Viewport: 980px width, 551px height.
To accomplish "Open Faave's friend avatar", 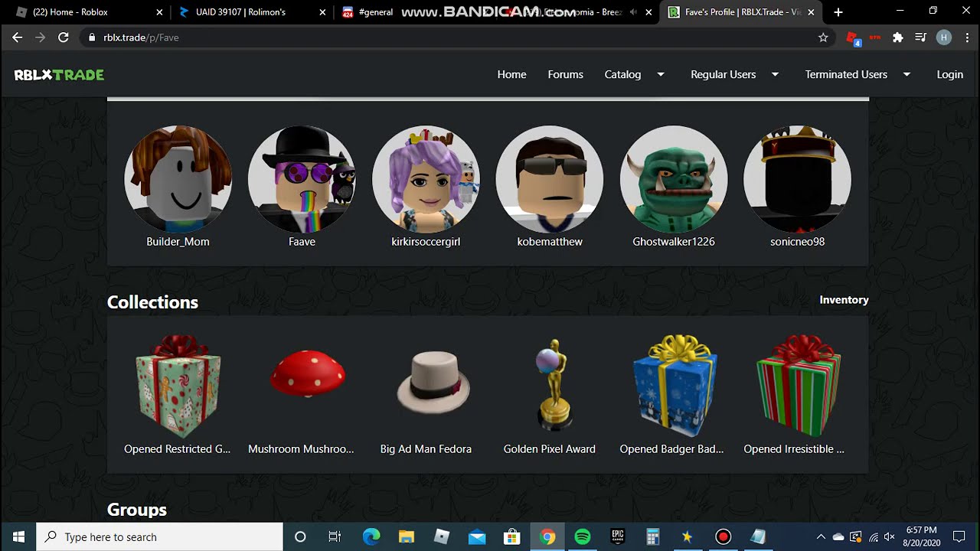I will tap(302, 179).
